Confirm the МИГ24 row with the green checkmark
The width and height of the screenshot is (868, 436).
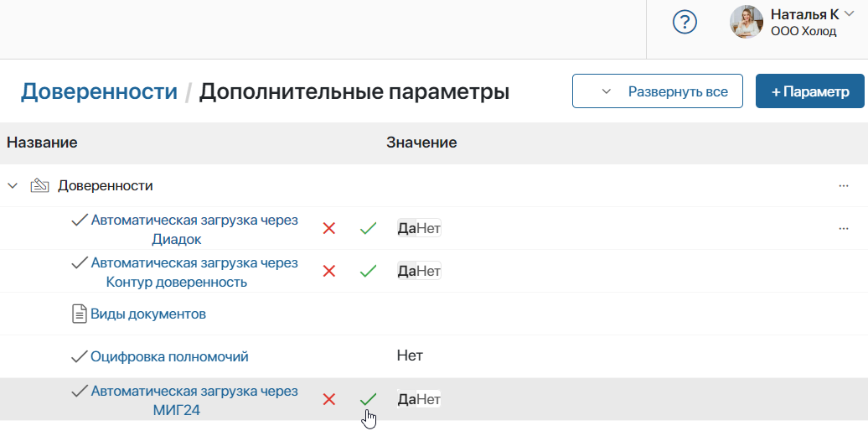pos(368,399)
